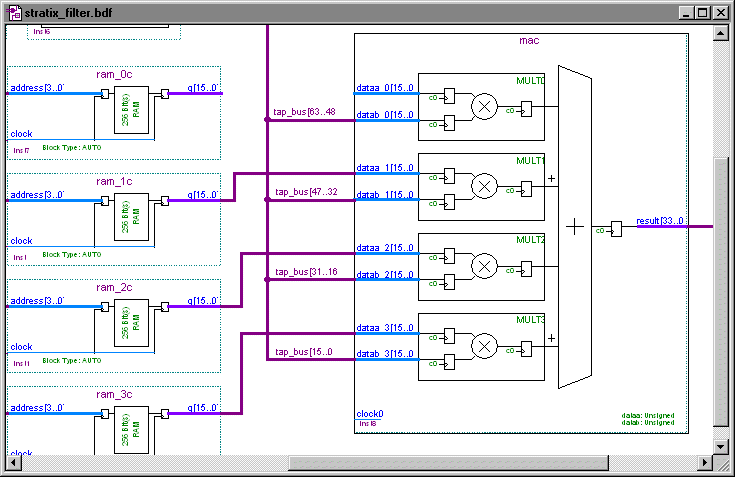735x477 pixels.
Task: Click the horizontal scrollbar right arrow
Action: pyautogui.click(x=705, y=462)
